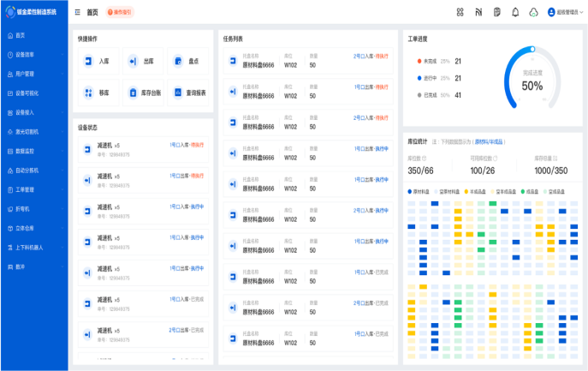Click the 出库 quick action icon
Screen dimensions: 588x371
(133, 62)
